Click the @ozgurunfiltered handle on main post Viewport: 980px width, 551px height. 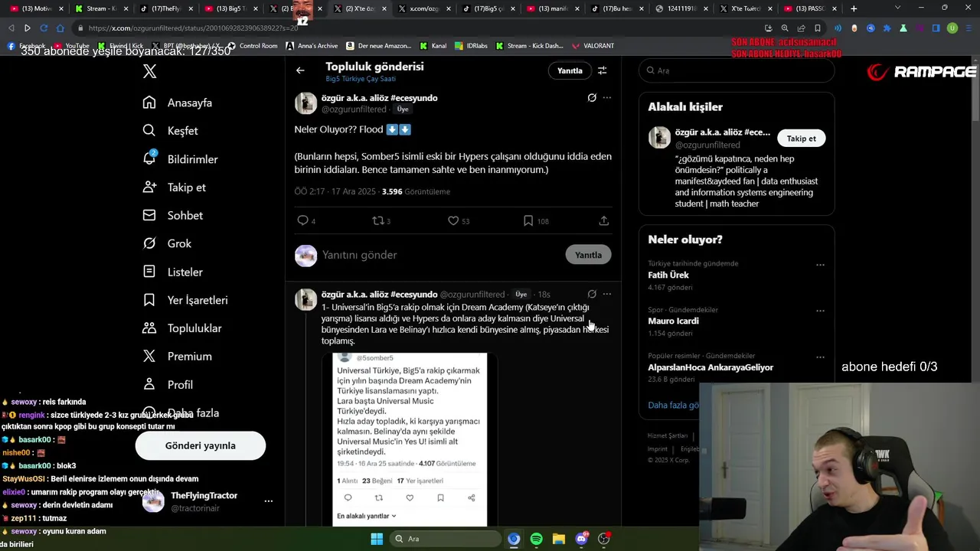point(354,109)
